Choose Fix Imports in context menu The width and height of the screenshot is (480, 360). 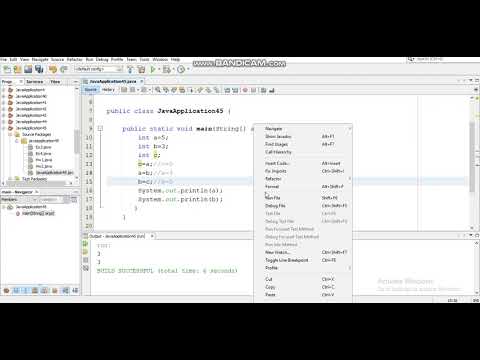303,171
